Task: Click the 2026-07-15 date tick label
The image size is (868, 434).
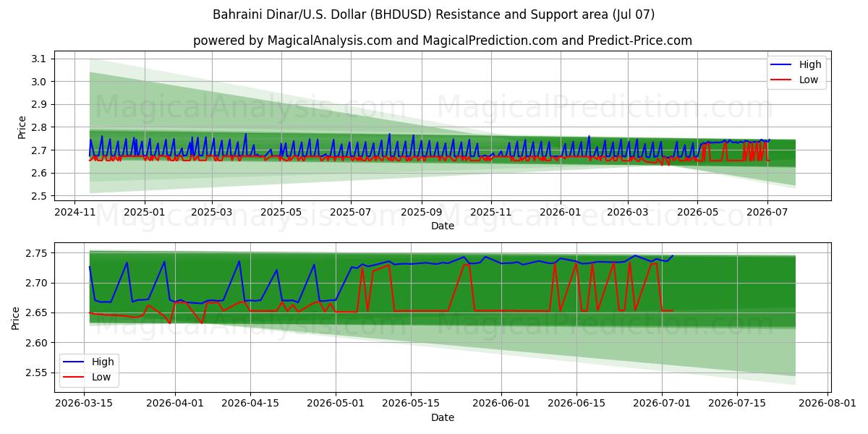Action: point(737,404)
